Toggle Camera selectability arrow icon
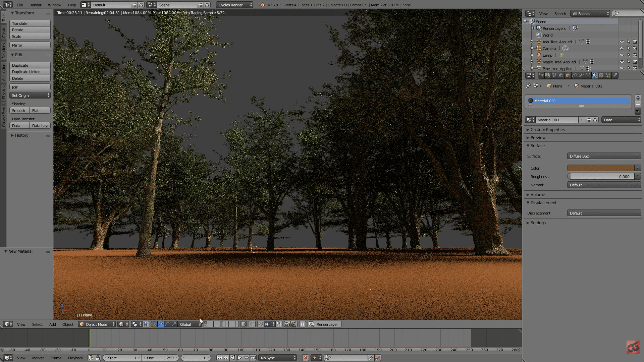This screenshot has width=644, height=362. coord(629,49)
